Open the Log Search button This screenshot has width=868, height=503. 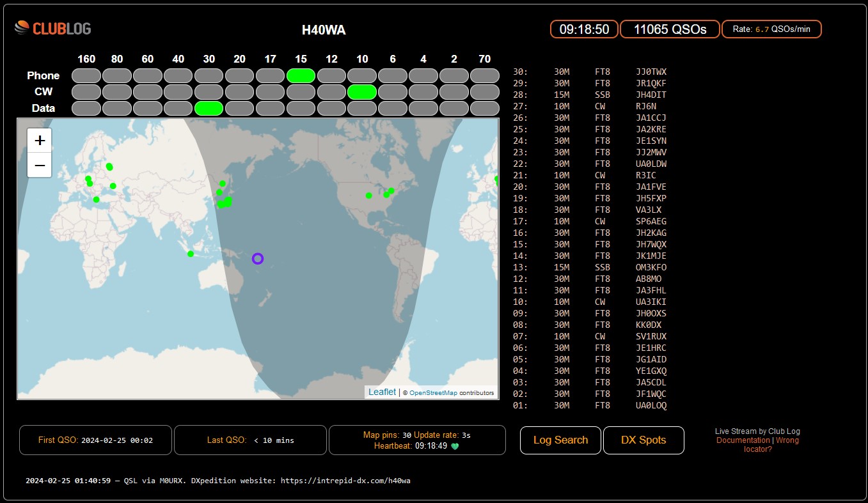tap(560, 440)
